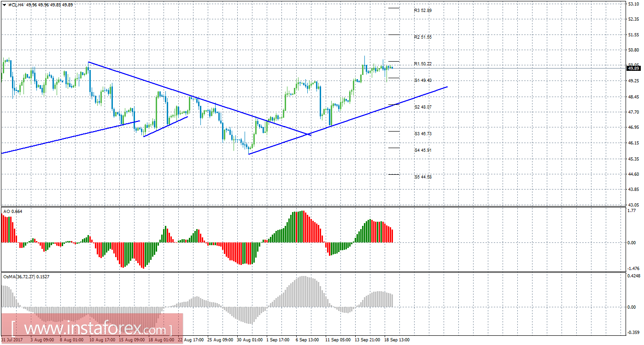
Task: Click 43.85 on the price axis
Action: 633,189
